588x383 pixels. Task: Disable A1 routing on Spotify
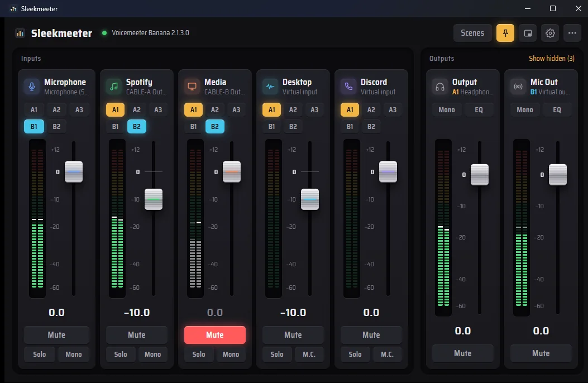click(x=115, y=110)
